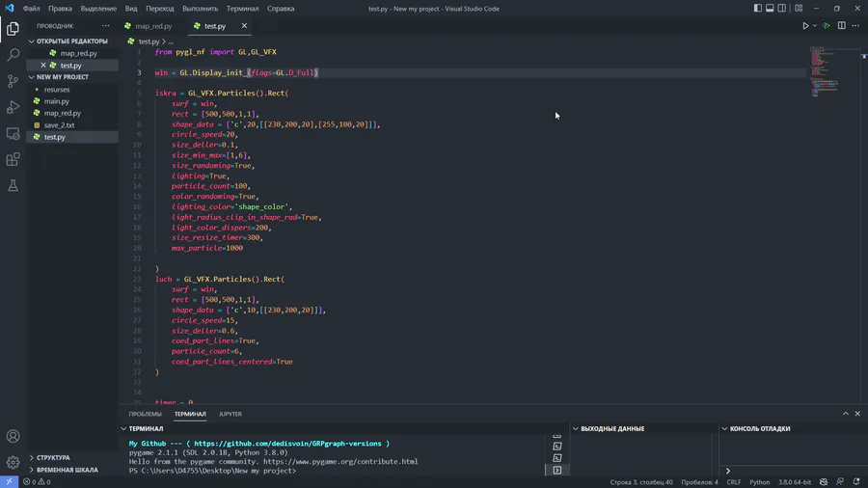Image resolution: width=868 pixels, height=488 pixels.
Task: Collapse the NEW MY PROJECT folder section
Action: [x=62, y=77]
